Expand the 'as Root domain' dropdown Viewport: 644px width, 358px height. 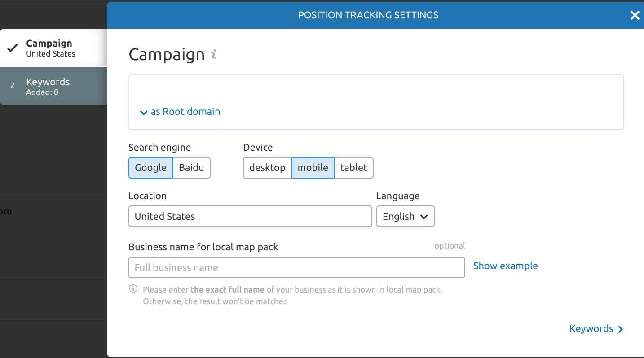181,112
